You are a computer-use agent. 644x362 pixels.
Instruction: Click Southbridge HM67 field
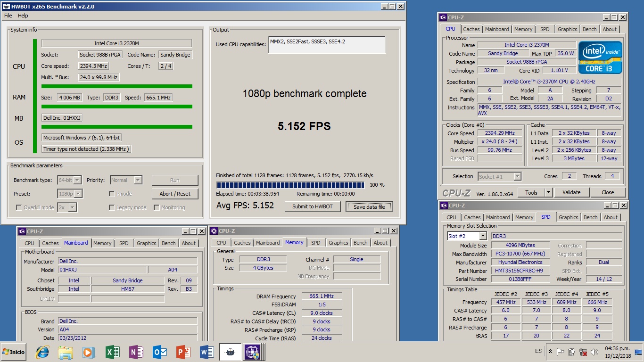(x=127, y=289)
